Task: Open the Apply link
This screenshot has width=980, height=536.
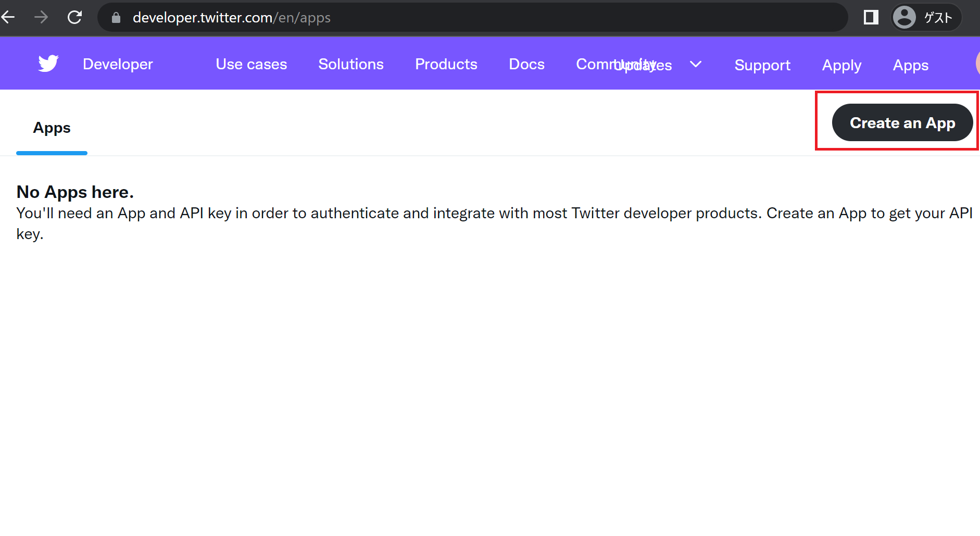Action: tap(841, 65)
